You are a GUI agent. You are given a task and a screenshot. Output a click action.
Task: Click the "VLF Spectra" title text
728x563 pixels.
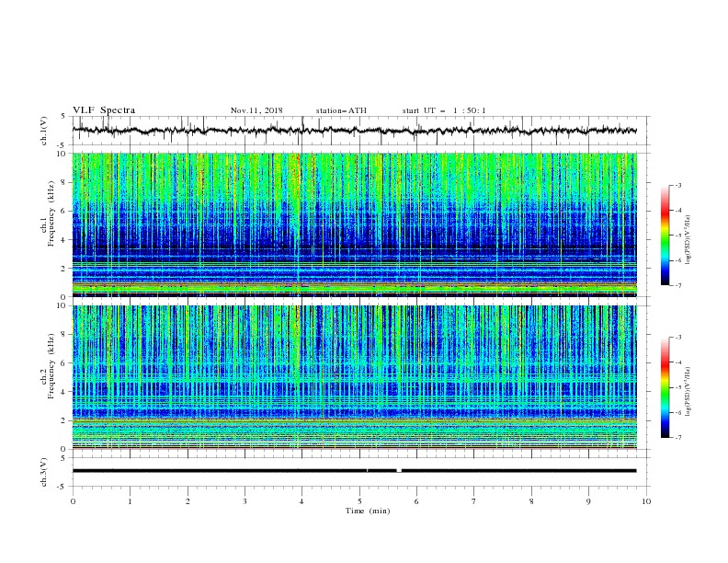click(x=104, y=110)
